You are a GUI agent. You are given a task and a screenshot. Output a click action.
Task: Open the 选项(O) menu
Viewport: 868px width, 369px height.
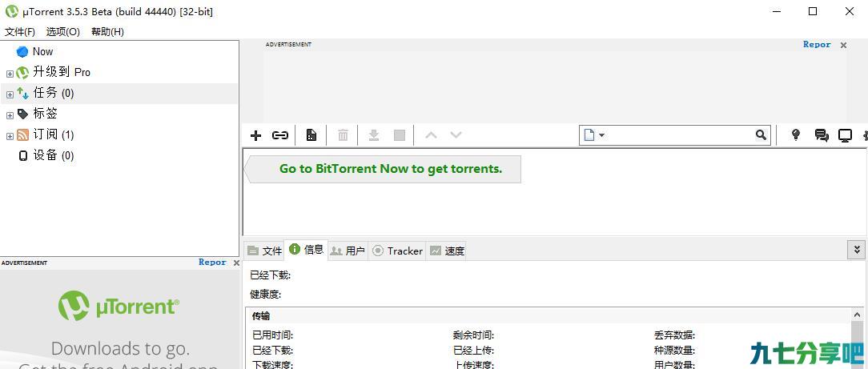tap(63, 31)
